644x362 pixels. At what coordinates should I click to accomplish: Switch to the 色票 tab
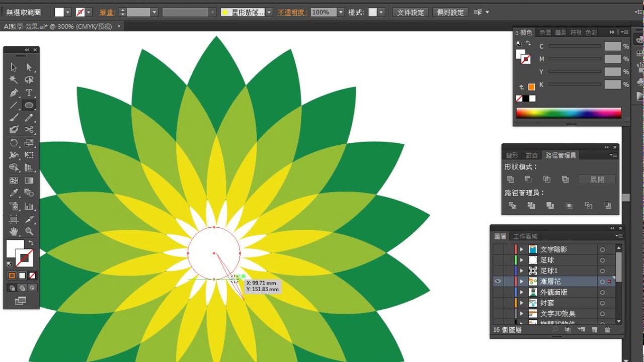(x=545, y=32)
